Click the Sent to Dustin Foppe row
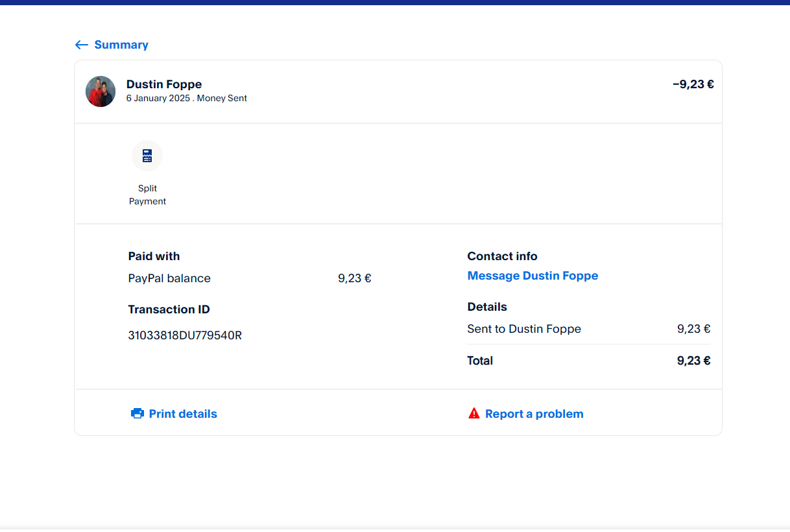This screenshot has height=532, width=790. click(x=524, y=329)
